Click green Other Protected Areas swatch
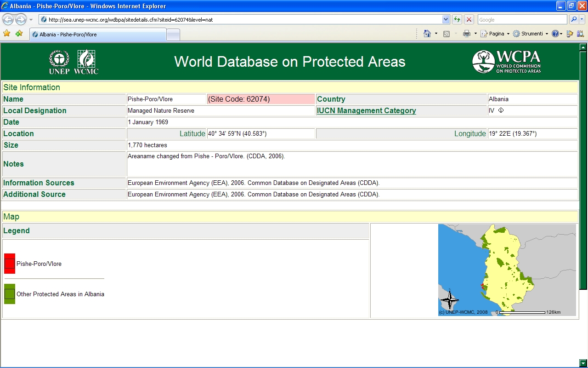588x368 pixels. tap(10, 294)
